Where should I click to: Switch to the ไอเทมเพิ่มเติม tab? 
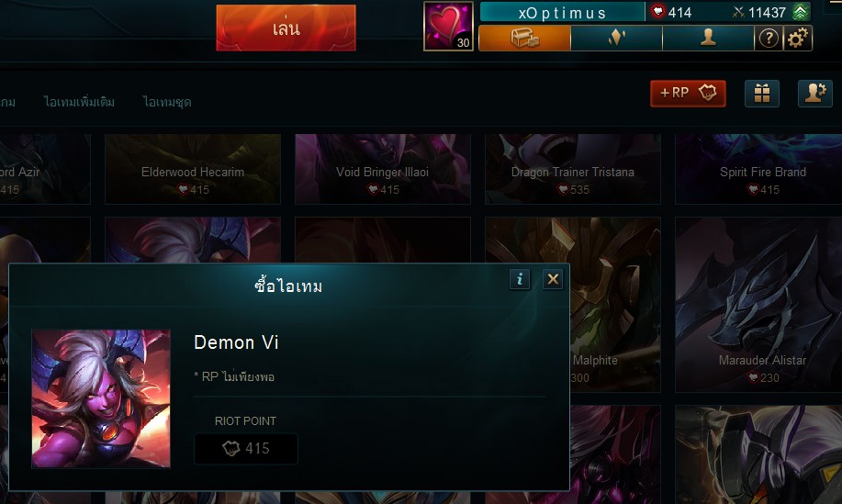click(x=79, y=102)
